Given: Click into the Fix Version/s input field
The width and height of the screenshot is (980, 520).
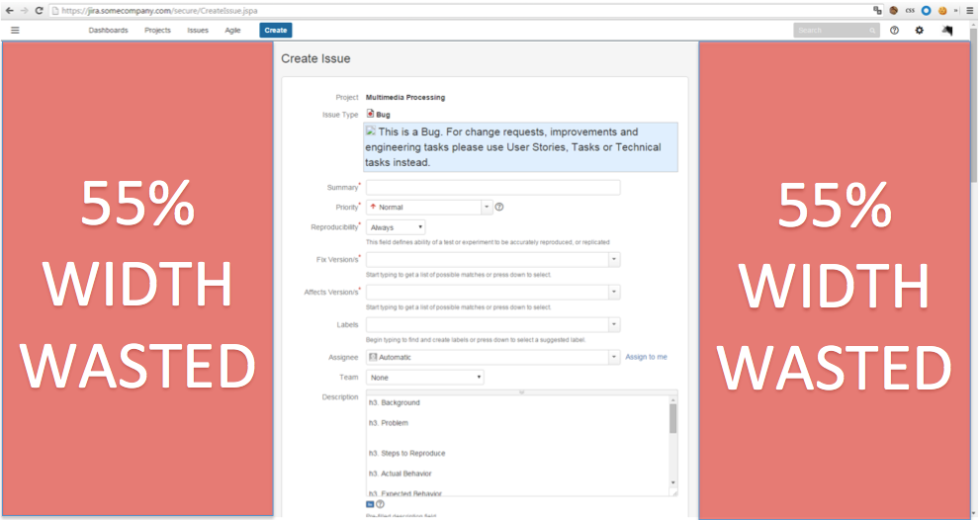Looking at the screenshot, I should [488, 259].
